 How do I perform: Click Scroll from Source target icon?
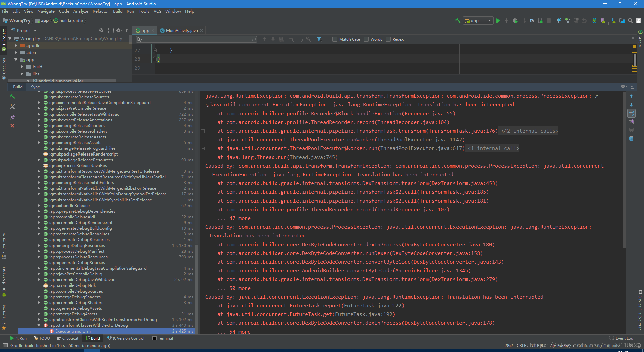(x=101, y=30)
